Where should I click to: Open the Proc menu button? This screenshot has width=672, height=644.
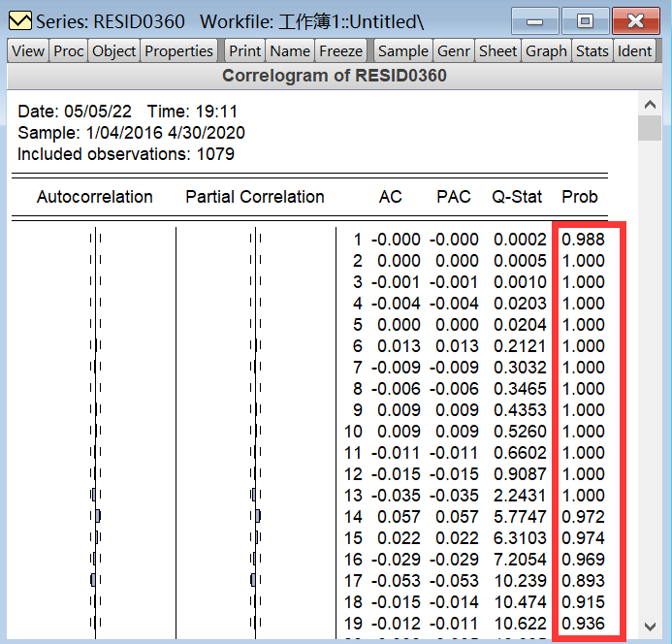tap(69, 51)
